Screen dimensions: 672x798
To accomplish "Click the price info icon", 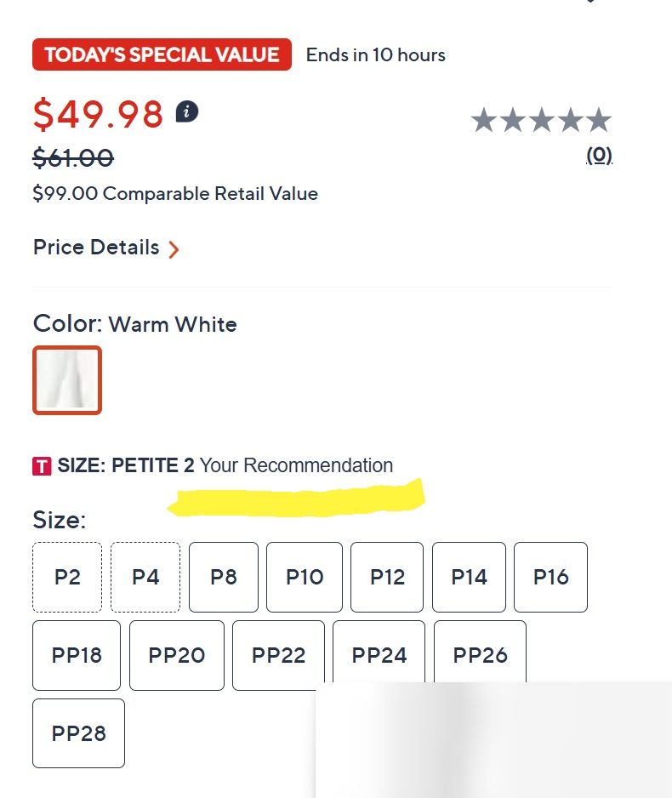I will (187, 111).
